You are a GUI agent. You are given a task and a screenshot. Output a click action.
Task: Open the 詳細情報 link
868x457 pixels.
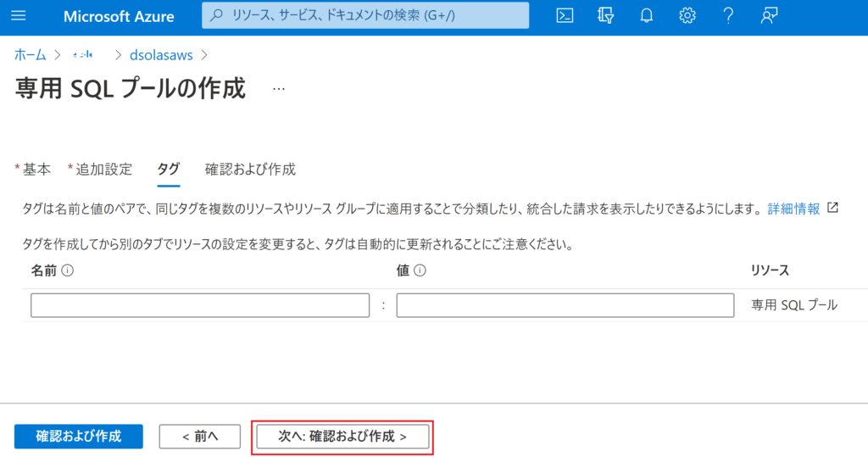[x=793, y=209]
